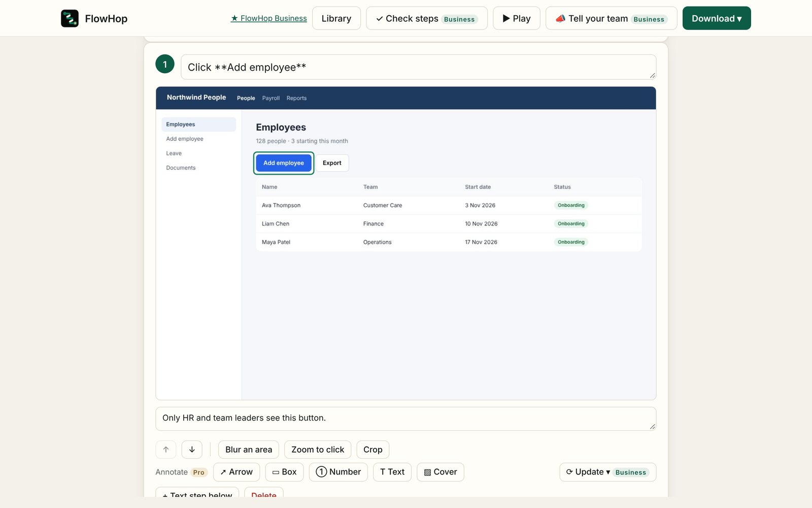Click 'Northwind People' title in the screenshot

[x=196, y=98]
